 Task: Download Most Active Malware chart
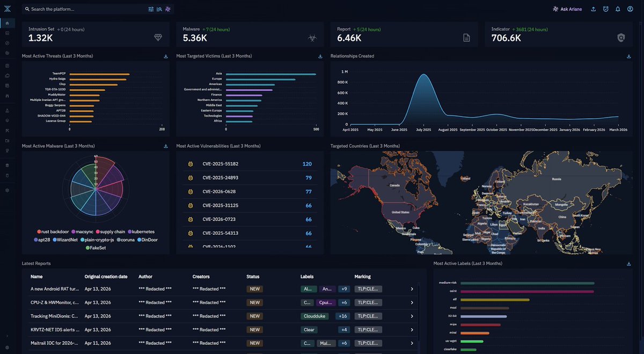(166, 146)
